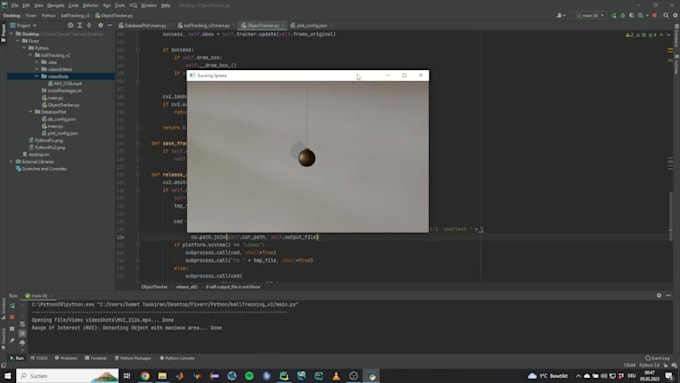Open Search Everywhere magnifier icon
This screenshot has width=680, height=383.
(666, 15)
